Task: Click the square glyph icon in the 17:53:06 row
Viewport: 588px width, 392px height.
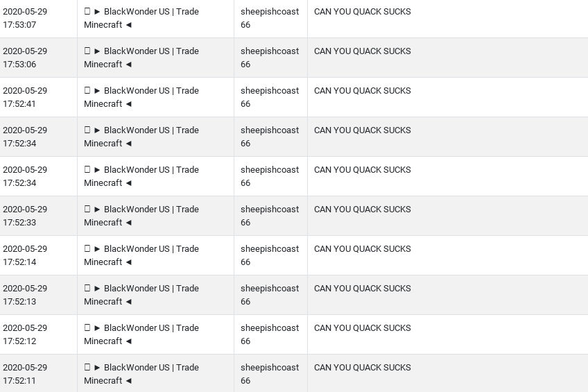Action: coord(87,51)
